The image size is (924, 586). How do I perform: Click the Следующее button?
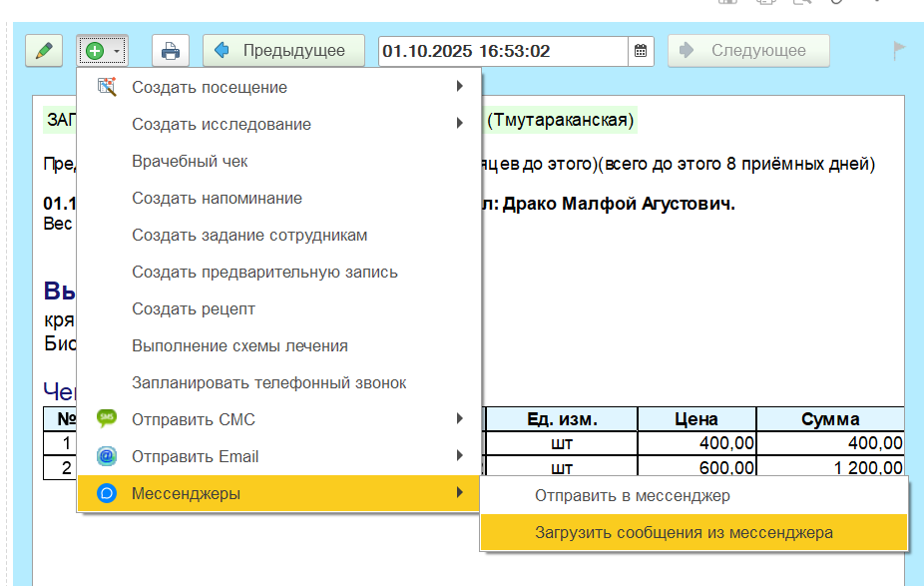(748, 51)
